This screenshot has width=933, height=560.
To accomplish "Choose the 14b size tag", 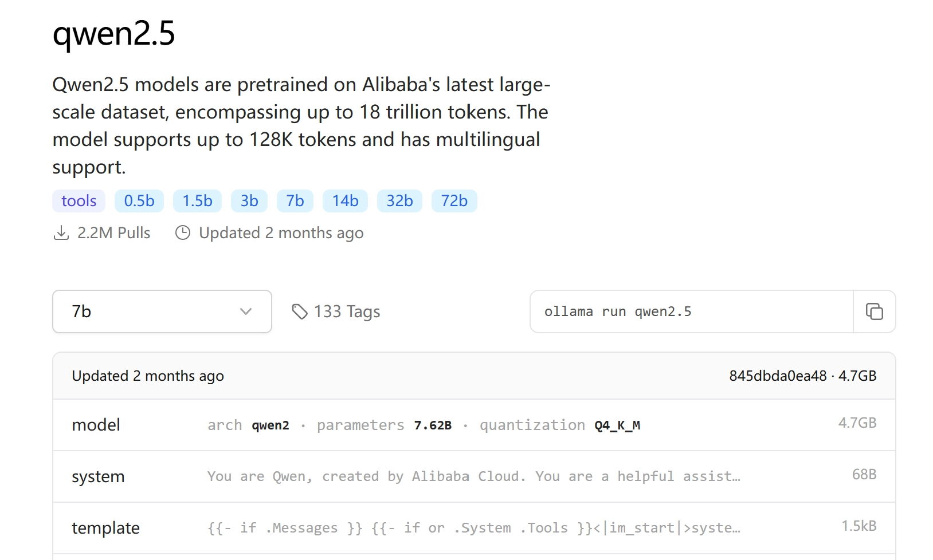I will (345, 201).
